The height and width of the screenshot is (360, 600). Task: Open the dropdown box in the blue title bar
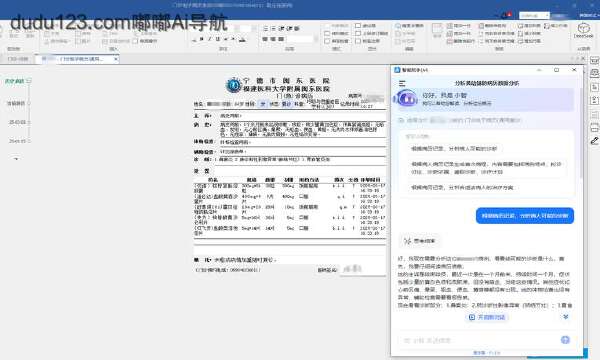(534, 15)
